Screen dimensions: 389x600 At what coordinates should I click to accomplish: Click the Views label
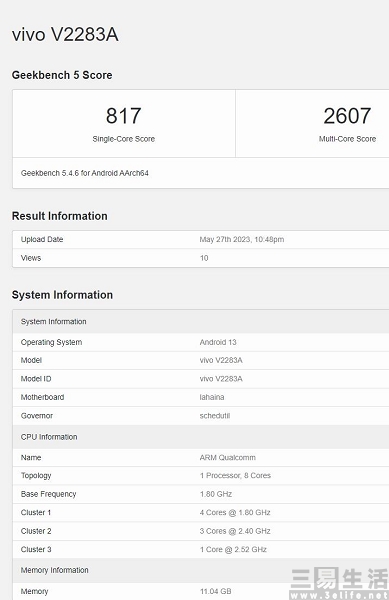click(31, 258)
